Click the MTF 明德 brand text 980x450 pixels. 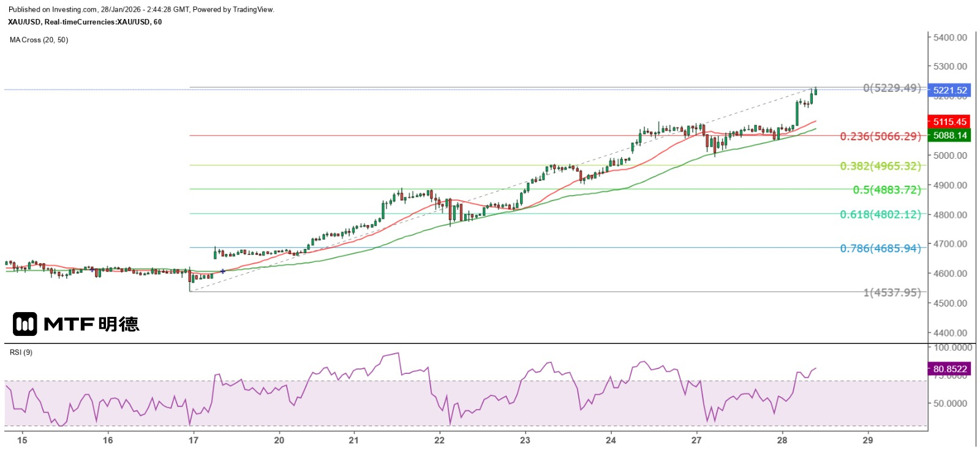(x=92, y=324)
